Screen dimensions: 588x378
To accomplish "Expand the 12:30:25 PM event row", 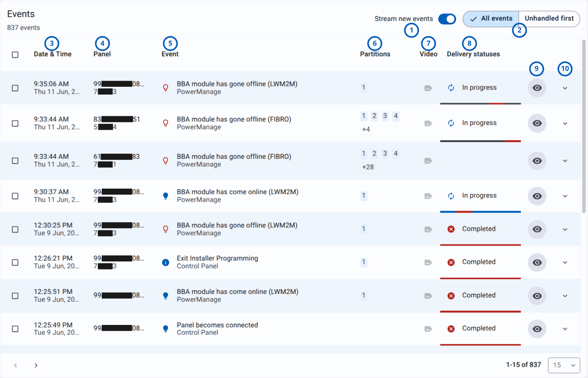I will coord(565,230).
